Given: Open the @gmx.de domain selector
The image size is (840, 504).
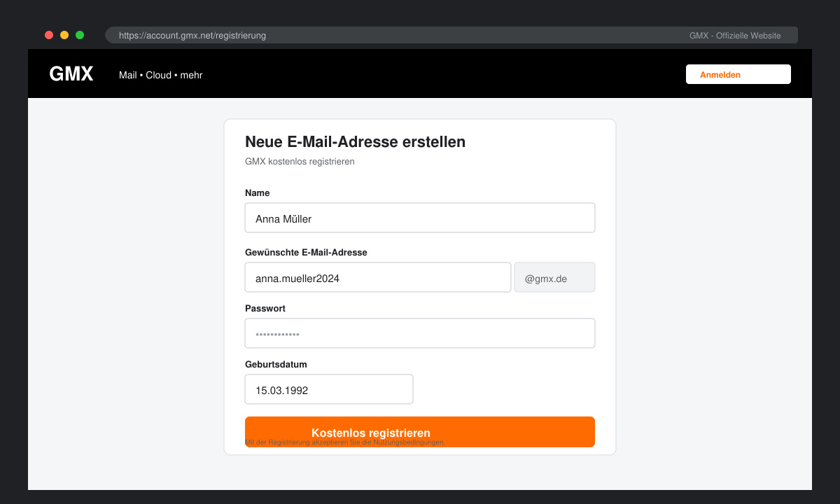Looking at the screenshot, I should (554, 277).
